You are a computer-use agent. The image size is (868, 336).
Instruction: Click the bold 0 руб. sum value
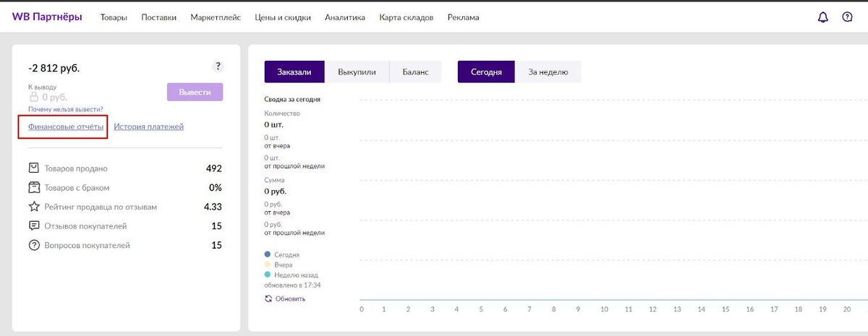coord(276,191)
